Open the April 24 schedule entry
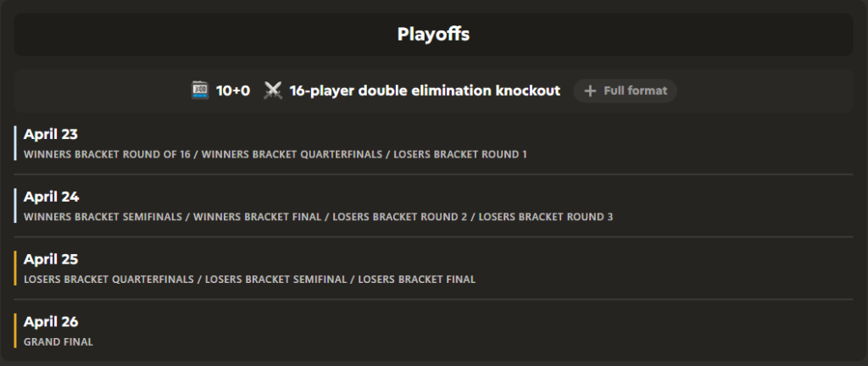Image resolution: width=868 pixels, height=366 pixels. (x=52, y=197)
